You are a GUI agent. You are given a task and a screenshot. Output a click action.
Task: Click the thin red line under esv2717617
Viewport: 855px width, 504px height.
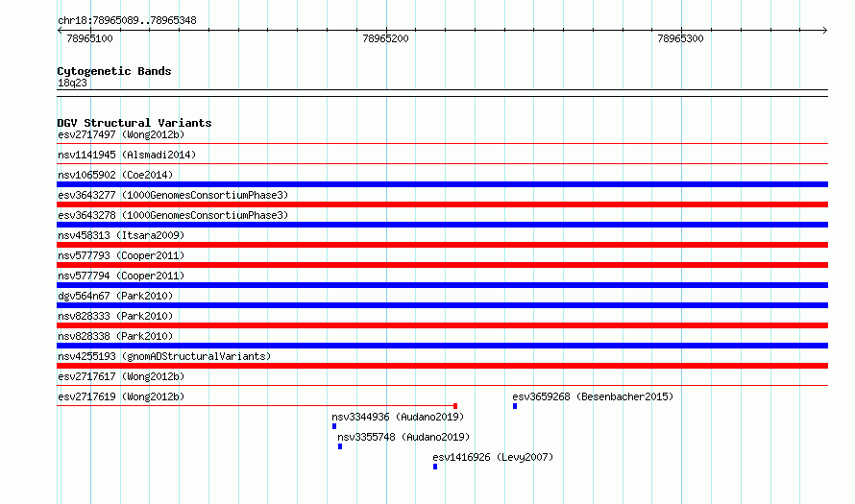point(442,386)
